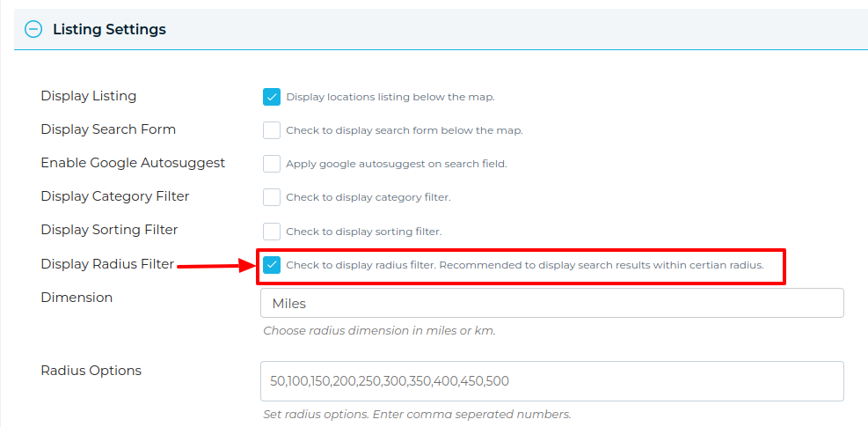Click 'Display locations listing below the map' text

[390, 97]
